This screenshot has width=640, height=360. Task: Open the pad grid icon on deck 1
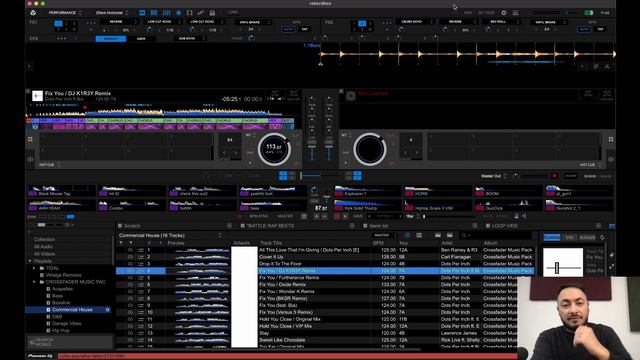(30, 140)
